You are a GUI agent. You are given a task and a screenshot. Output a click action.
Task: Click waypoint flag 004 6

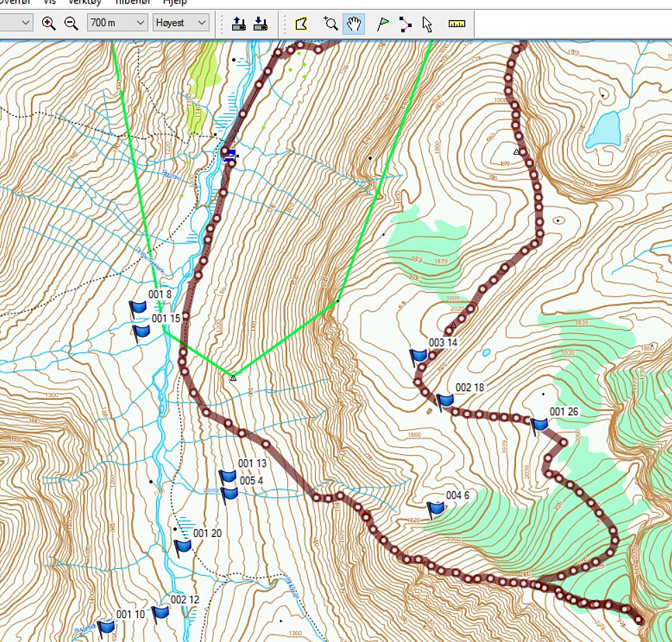tap(435, 509)
